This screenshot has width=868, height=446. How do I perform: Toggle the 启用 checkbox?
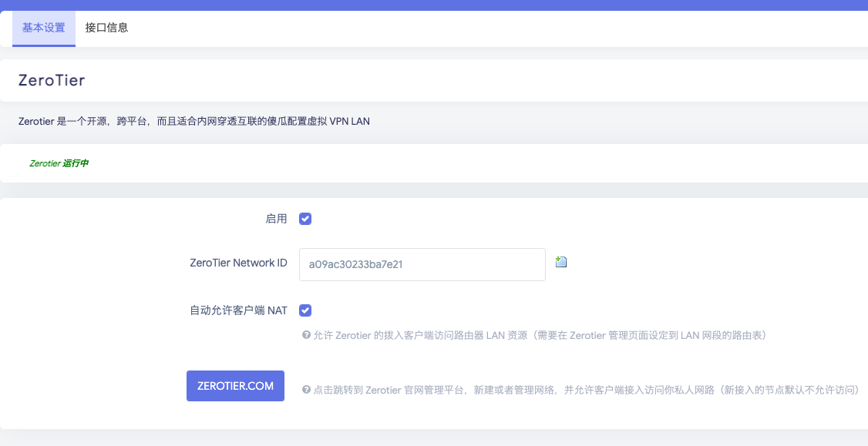[x=305, y=219]
